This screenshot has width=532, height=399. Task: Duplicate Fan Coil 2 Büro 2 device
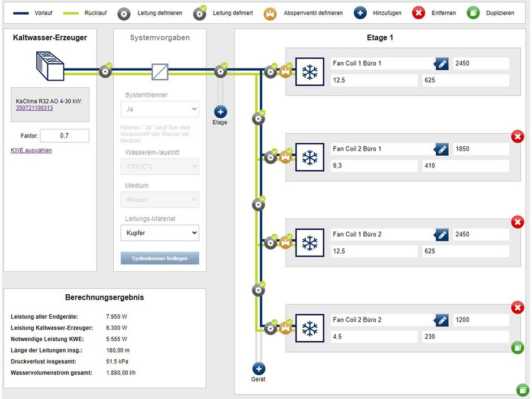pos(517,347)
